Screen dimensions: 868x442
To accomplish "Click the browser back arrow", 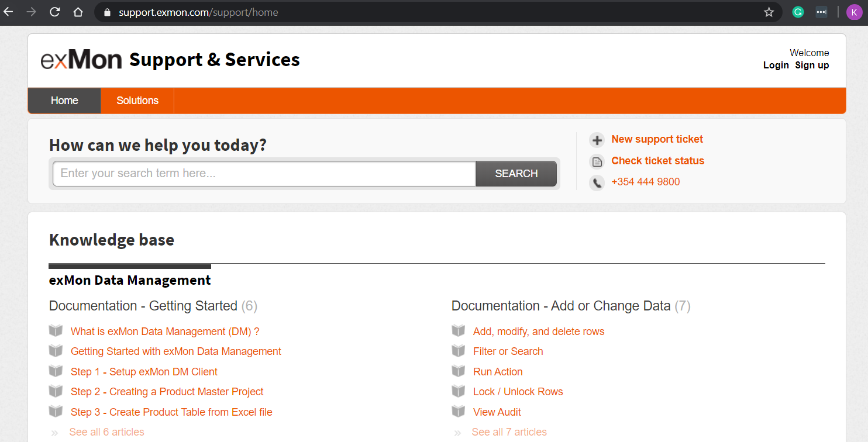I will click(8, 12).
